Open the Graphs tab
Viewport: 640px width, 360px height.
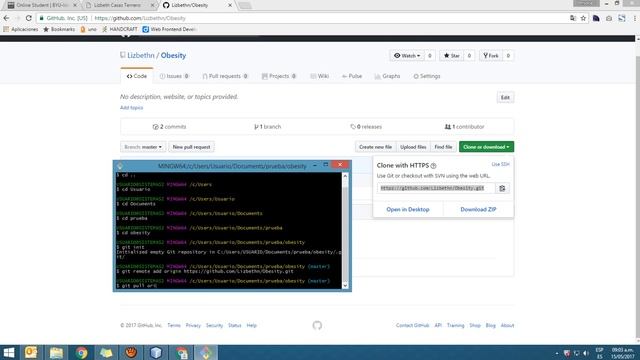click(x=387, y=76)
